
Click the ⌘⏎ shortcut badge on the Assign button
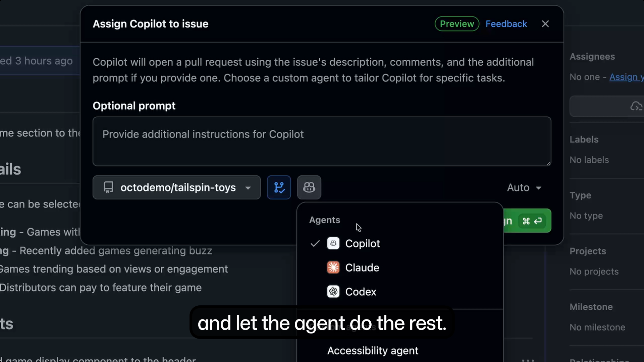point(532,221)
